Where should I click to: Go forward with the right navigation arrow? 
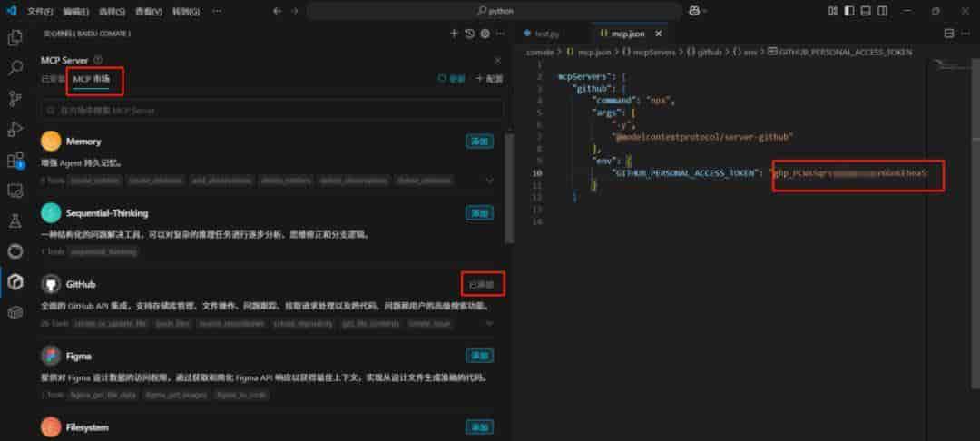point(294,11)
